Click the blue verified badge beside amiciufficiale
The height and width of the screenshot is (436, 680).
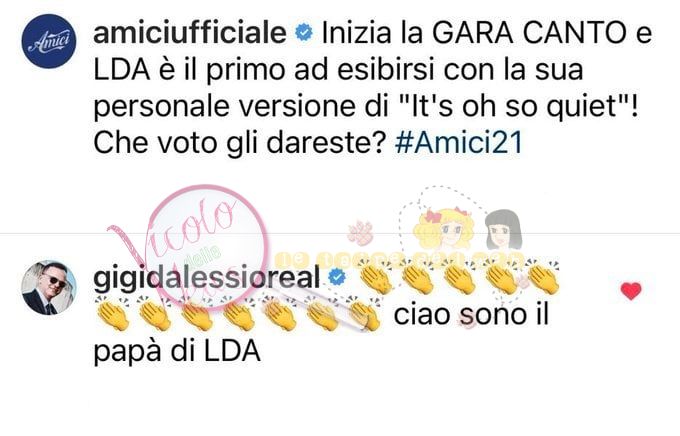click(x=304, y=33)
